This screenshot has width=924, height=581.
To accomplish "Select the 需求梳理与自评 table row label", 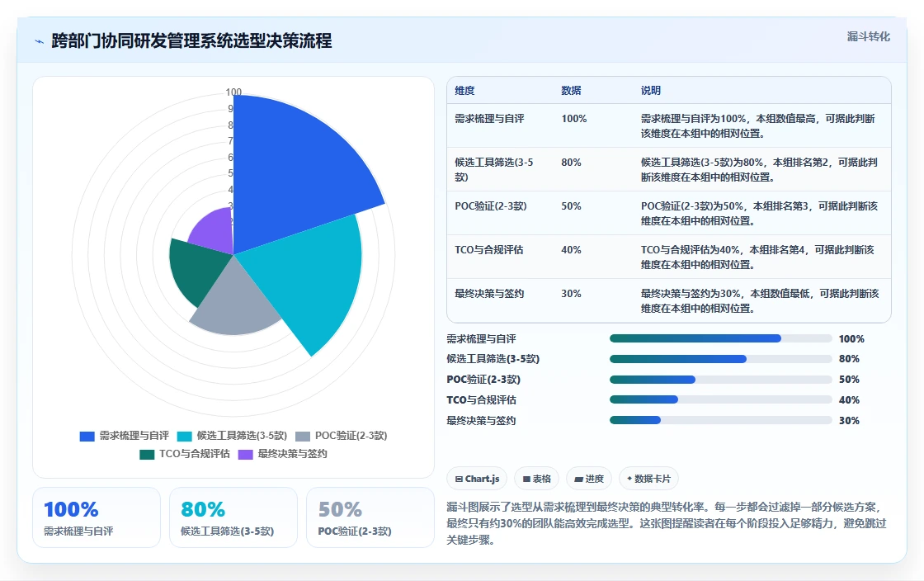I will pyautogui.click(x=489, y=119).
